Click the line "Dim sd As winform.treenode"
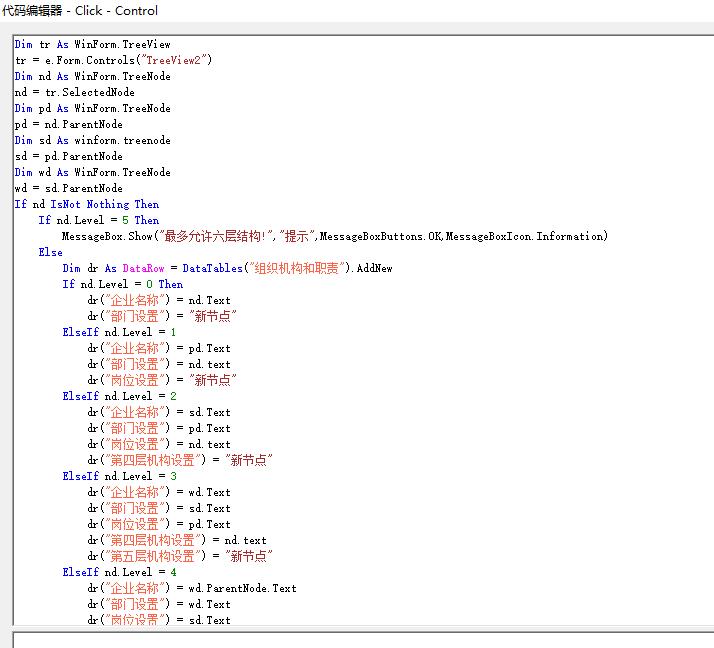The width and height of the screenshot is (714, 648). 92,140
